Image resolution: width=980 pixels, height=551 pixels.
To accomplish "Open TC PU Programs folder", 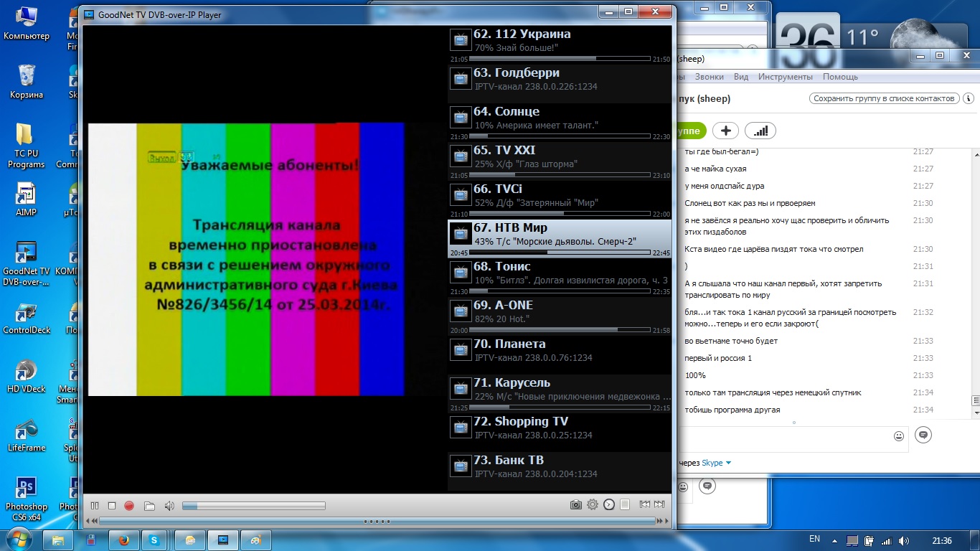I will click(27, 146).
